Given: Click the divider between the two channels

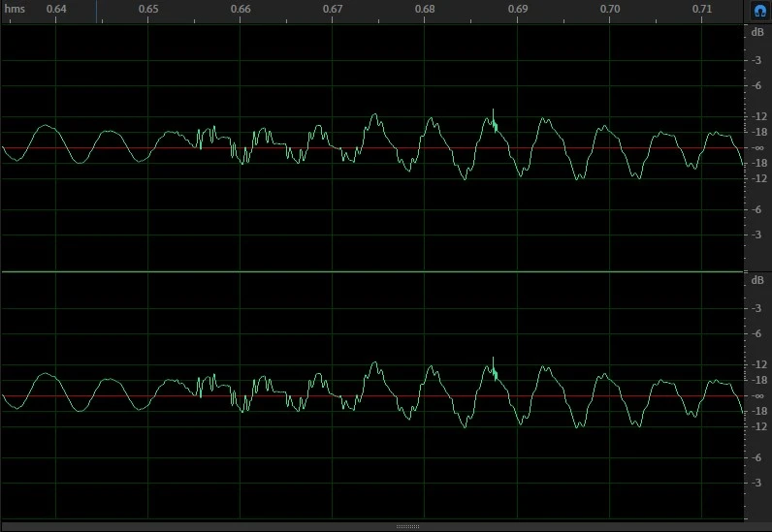Looking at the screenshot, I should pyautogui.click(x=371, y=272).
